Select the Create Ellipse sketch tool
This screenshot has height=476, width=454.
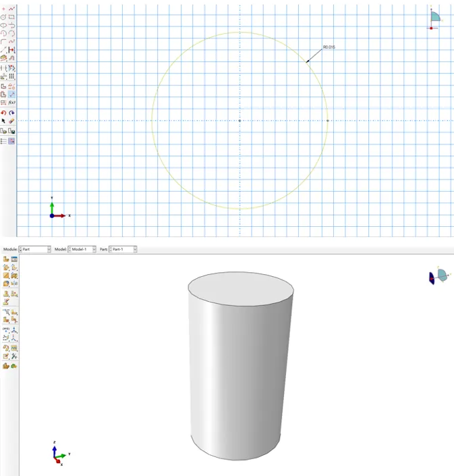coord(3,25)
